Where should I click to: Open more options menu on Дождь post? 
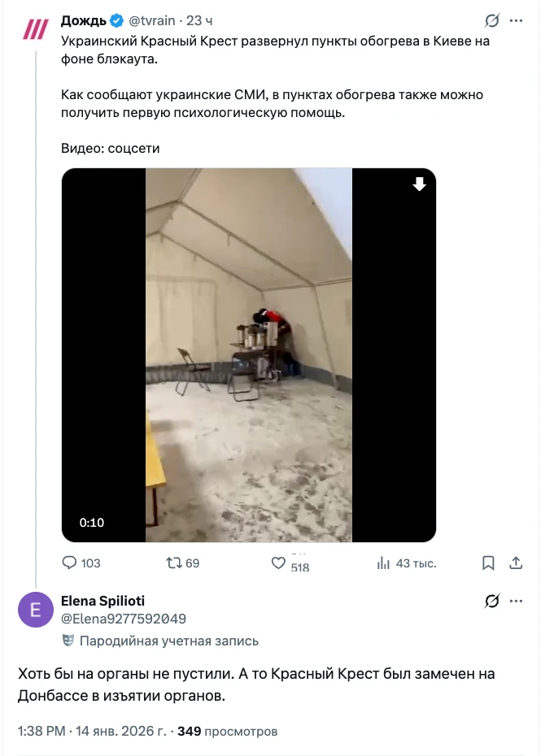tap(516, 21)
